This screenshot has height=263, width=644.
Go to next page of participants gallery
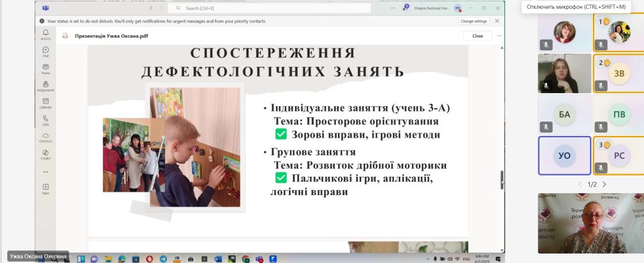click(x=604, y=184)
